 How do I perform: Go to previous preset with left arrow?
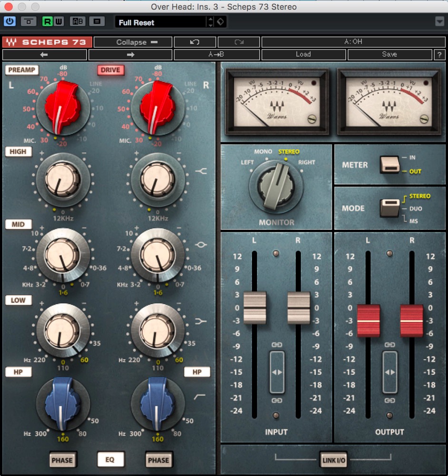pyautogui.click(x=44, y=55)
